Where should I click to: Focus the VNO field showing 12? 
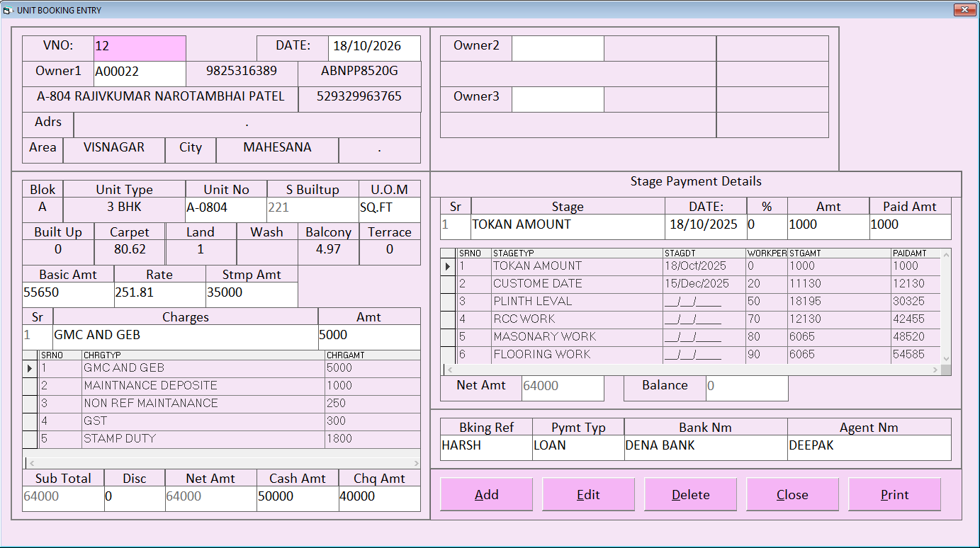click(x=140, y=48)
